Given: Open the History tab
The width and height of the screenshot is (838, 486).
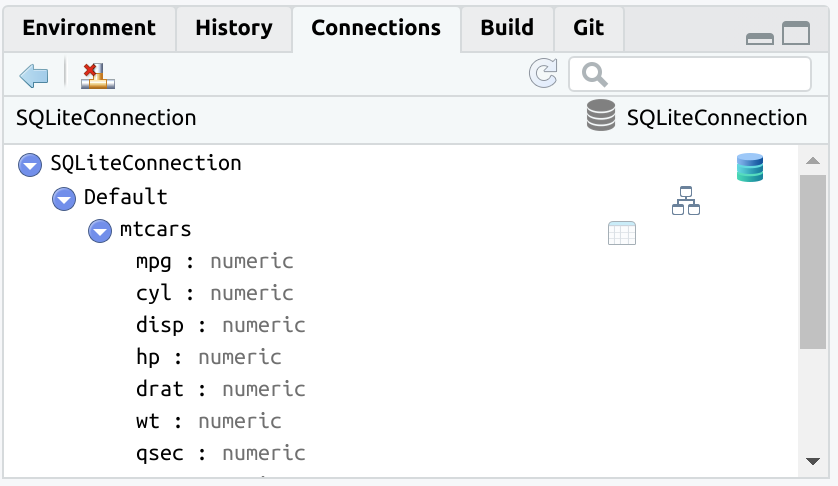Looking at the screenshot, I should [233, 28].
